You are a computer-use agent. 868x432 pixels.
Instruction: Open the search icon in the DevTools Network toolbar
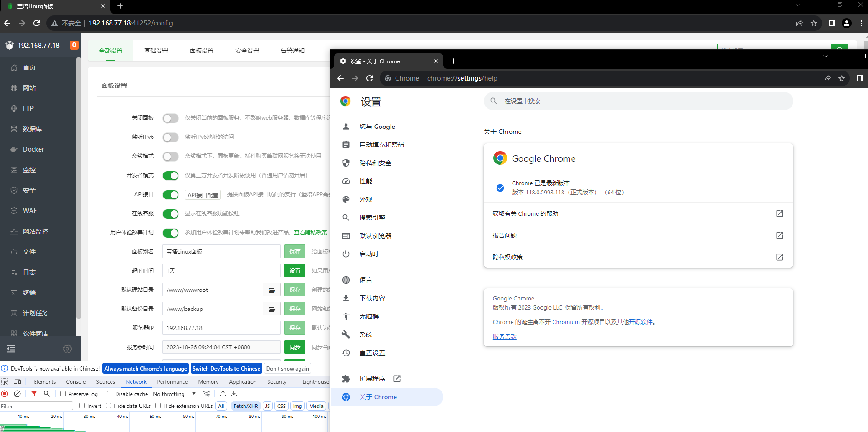(46, 394)
